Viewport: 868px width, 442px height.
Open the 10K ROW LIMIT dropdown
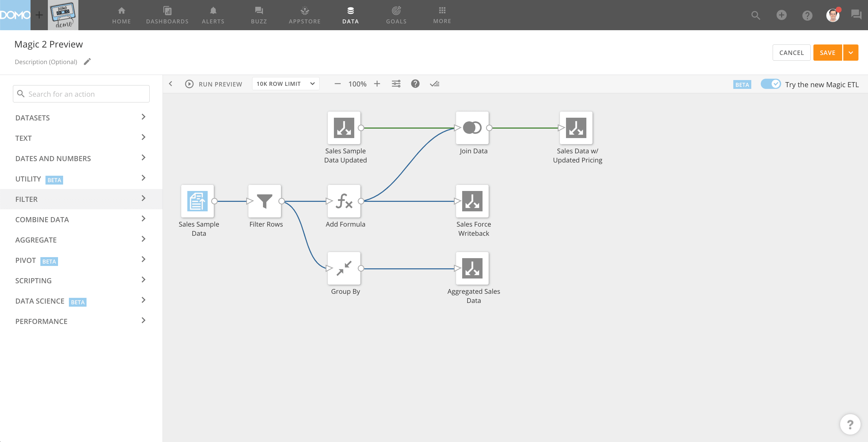285,84
